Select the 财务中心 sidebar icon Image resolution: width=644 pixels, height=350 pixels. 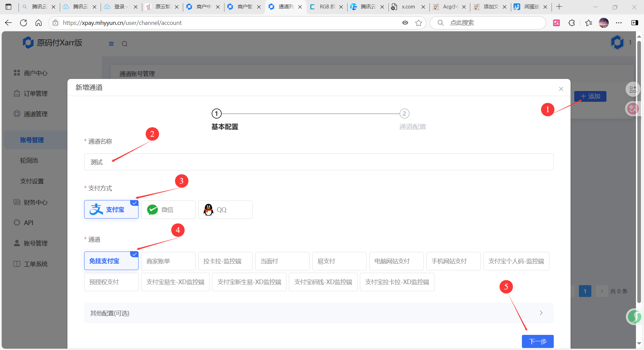(17, 202)
